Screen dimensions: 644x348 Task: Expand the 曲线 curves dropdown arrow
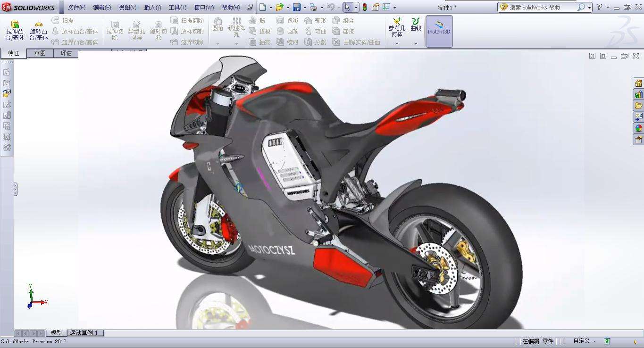coord(416,44)
